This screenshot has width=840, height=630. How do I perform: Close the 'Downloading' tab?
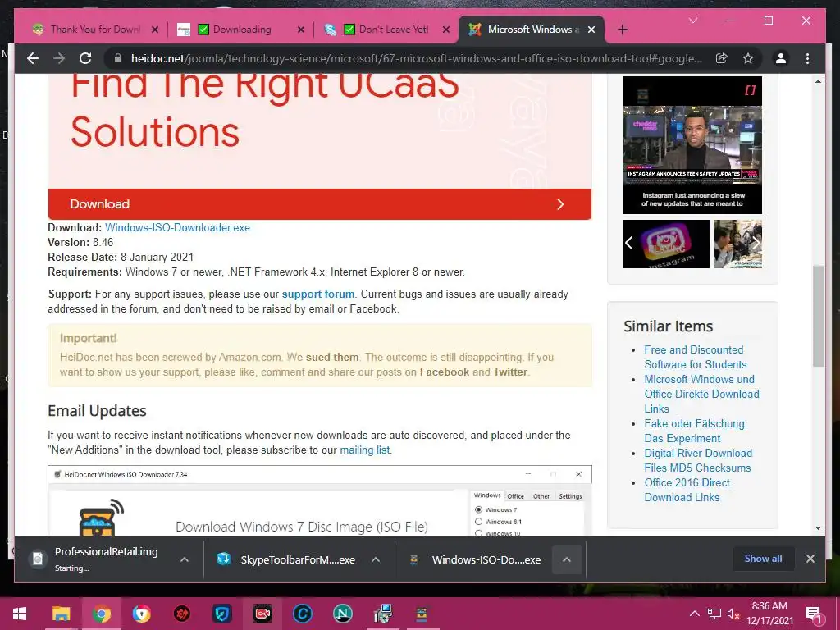pyautogui.click(x=300, y=30)
